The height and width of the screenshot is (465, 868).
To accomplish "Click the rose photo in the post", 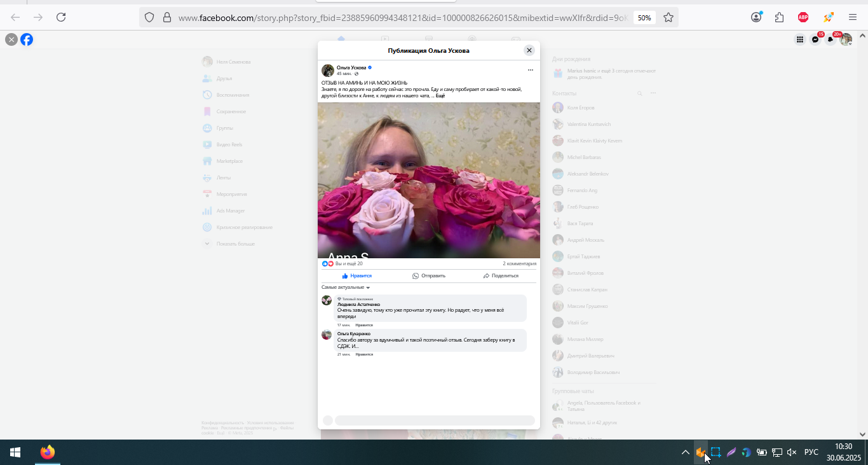I will coord(429,180).
